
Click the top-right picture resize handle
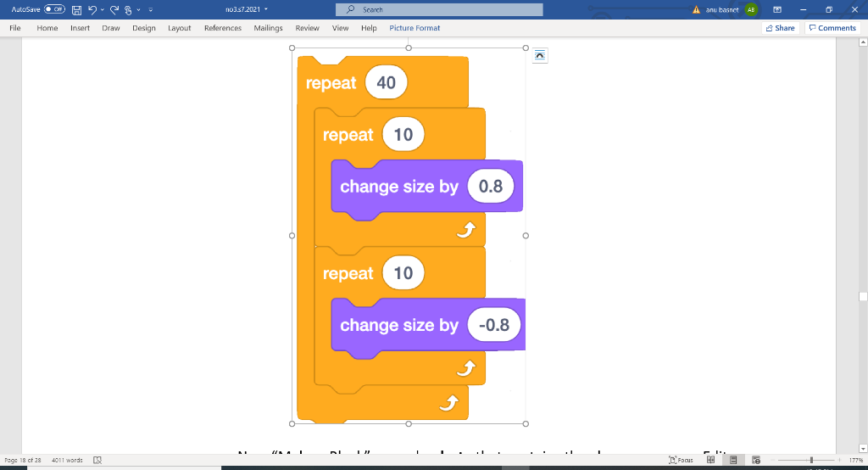click(x=526, y=48)
